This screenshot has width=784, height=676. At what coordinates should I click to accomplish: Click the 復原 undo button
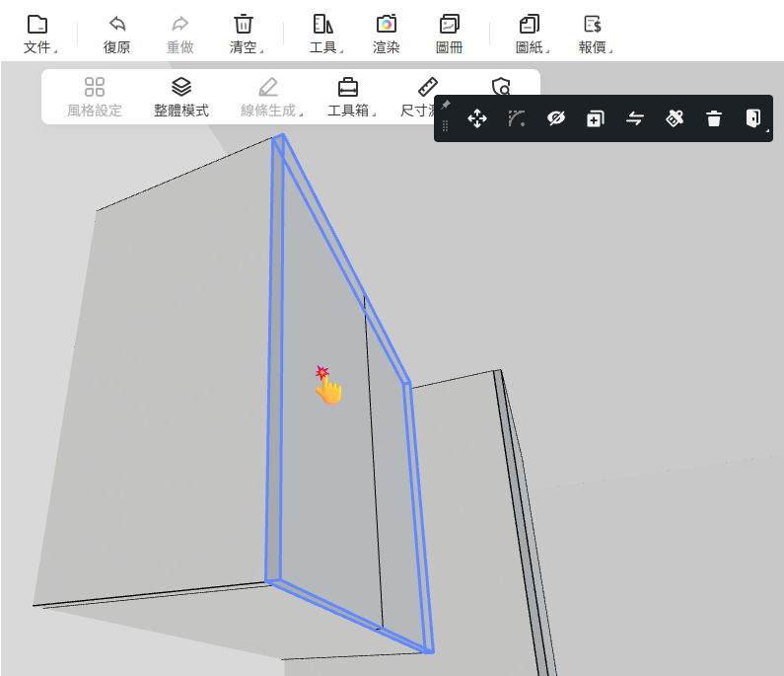tap(117, 34)
